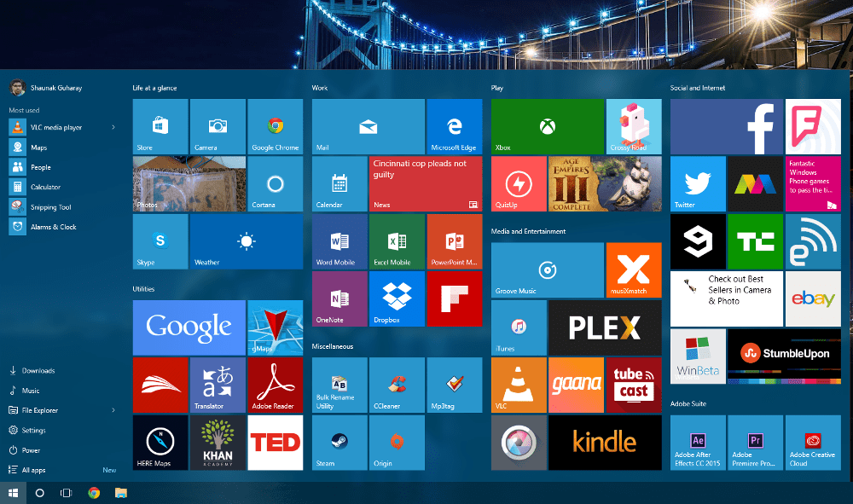Launch Crossy Road game tile
The height and width of the screenshot is (504, 853).
coord(634,127)
